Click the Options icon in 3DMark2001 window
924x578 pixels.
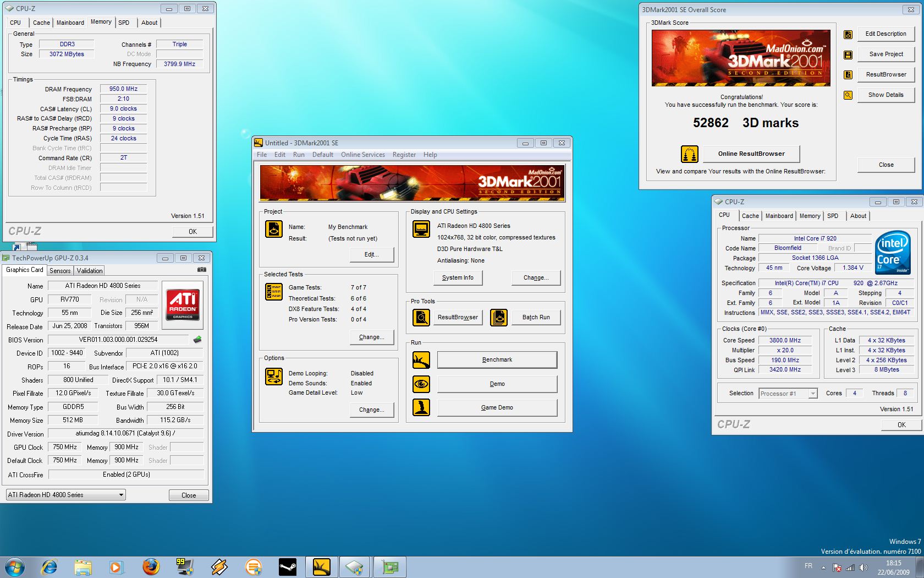pyautogui.click(x=274, y=376)
